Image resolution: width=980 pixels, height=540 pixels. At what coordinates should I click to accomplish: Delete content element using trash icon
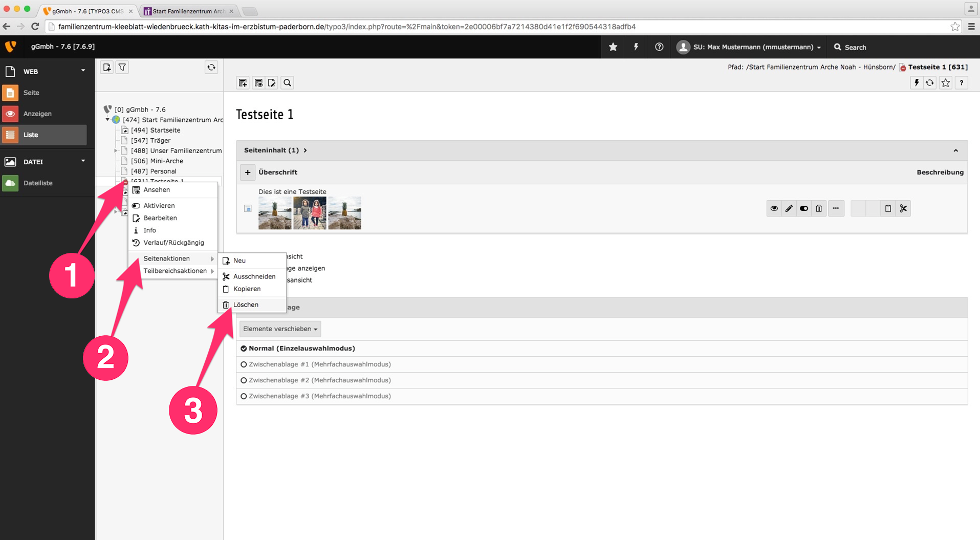point(819,208)
